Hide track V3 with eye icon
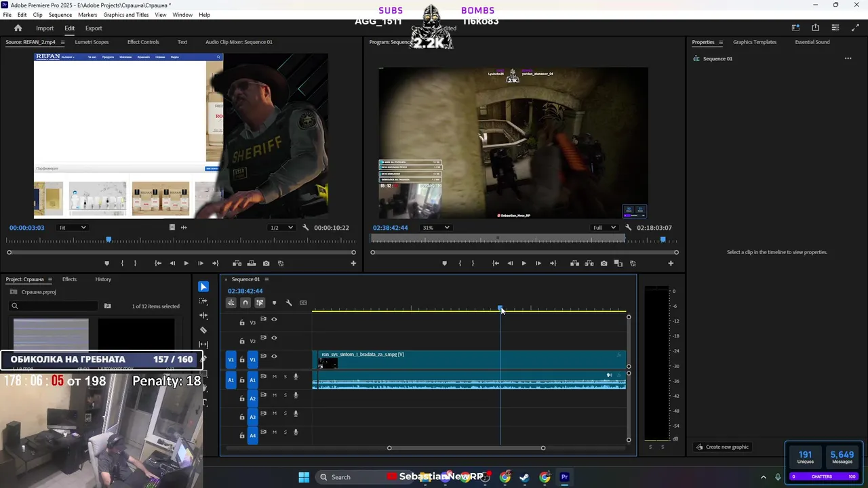The image size is (868, 488). tap(274, 319)
